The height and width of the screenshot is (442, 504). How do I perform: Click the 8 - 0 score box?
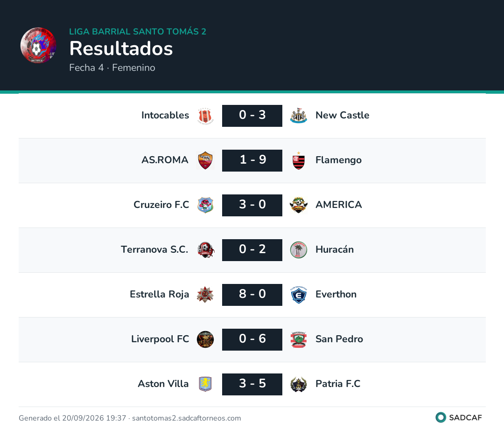click(x=252, y=295)
